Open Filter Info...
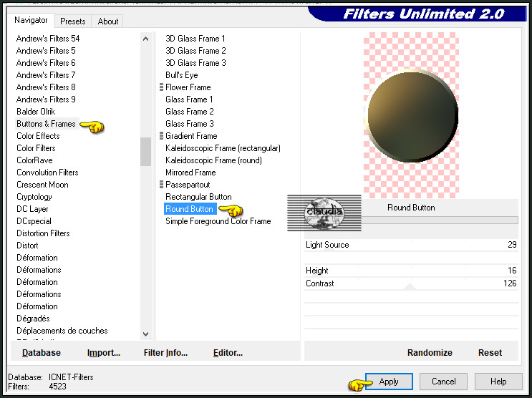The image size is (532, 398). (x=165, y=353)
